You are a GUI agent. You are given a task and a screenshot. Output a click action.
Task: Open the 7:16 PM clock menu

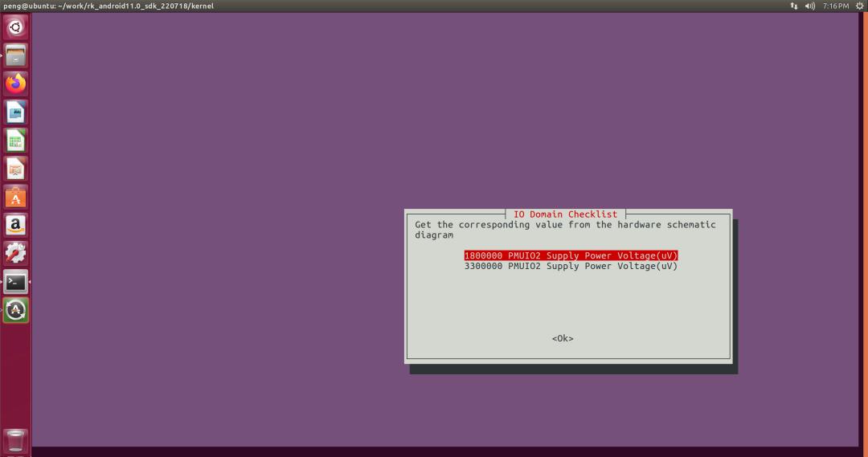pyautogui.click(x=835, y=6)
